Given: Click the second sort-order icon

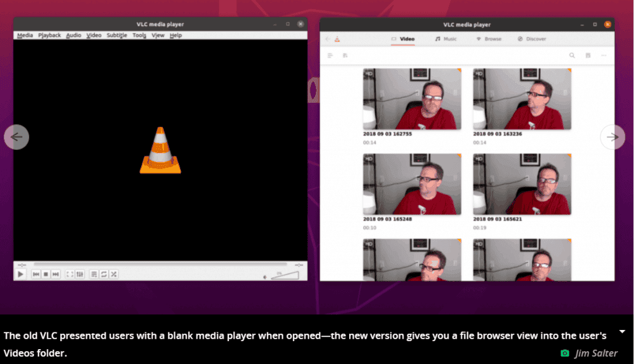Looking at the screenshot, I should [345, 56].
